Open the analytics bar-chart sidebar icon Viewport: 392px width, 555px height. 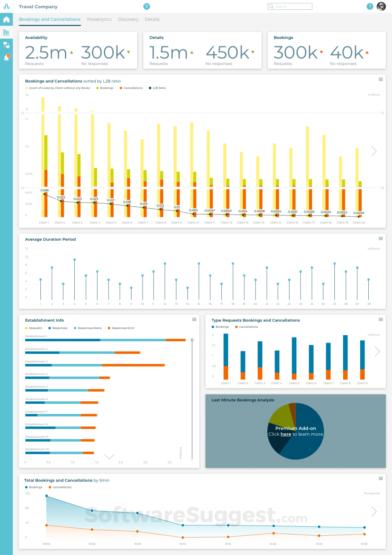pyautogui.click(x=6, y=32)
